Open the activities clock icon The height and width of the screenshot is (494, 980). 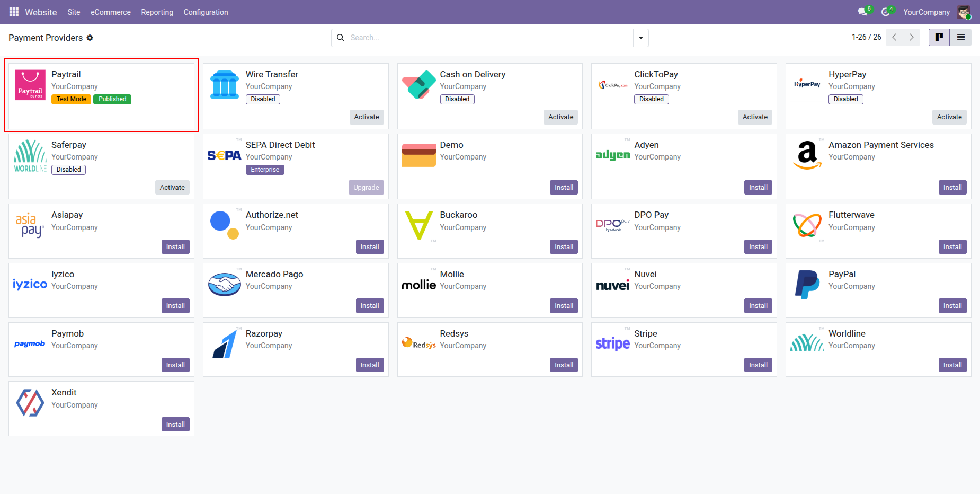pos(886,12)
